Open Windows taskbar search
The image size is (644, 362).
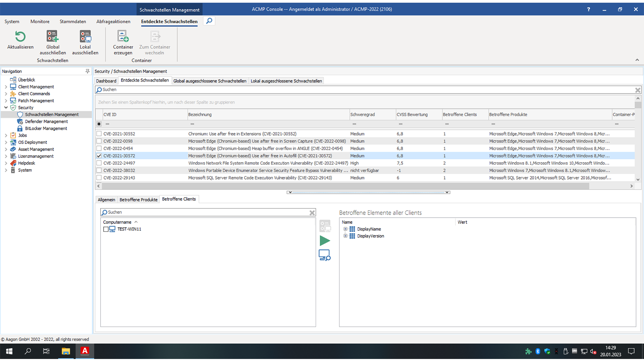tap(28, 351)
